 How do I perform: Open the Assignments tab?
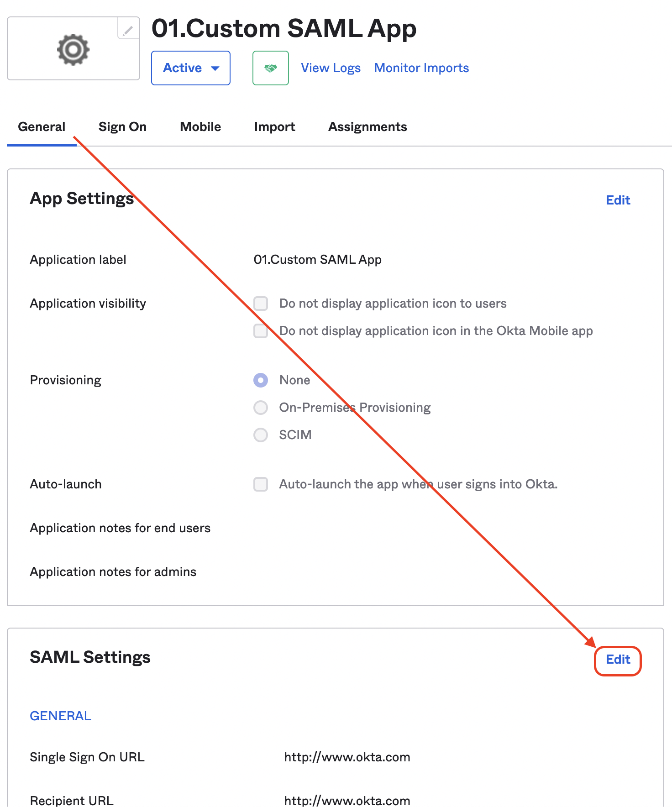367,127
